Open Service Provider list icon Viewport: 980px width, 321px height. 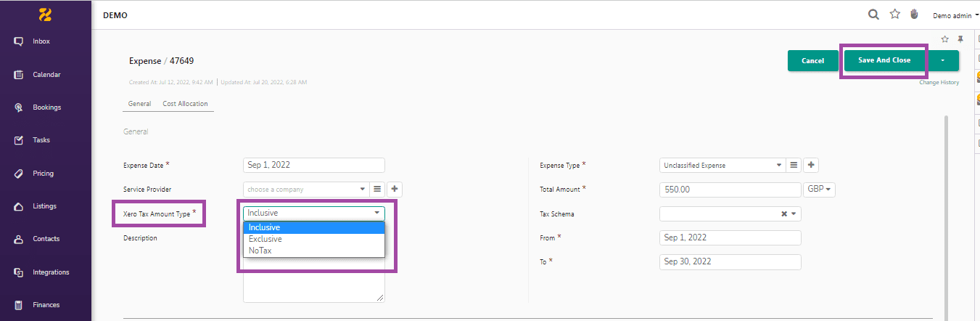coord(377,190)
